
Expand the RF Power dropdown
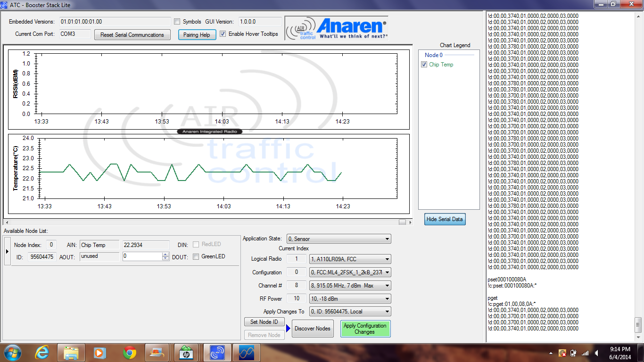[x=350, y=298]
